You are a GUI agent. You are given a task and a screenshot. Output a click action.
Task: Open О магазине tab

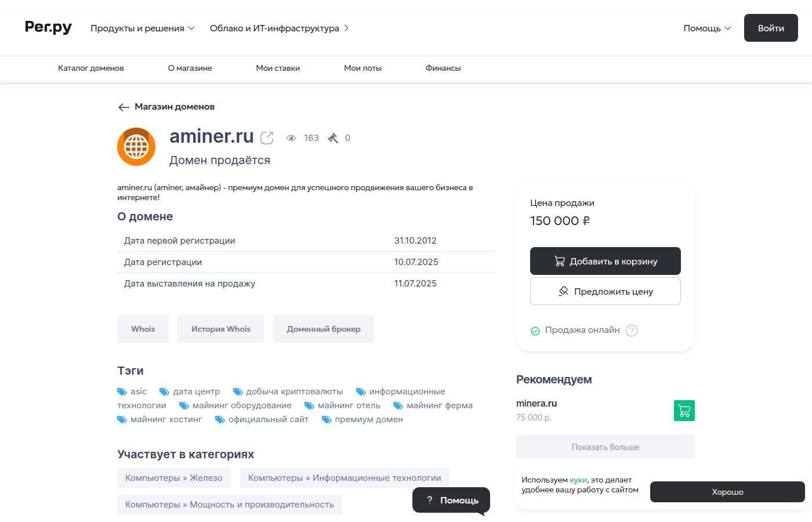pyautogui.click(x=190, y=68)
